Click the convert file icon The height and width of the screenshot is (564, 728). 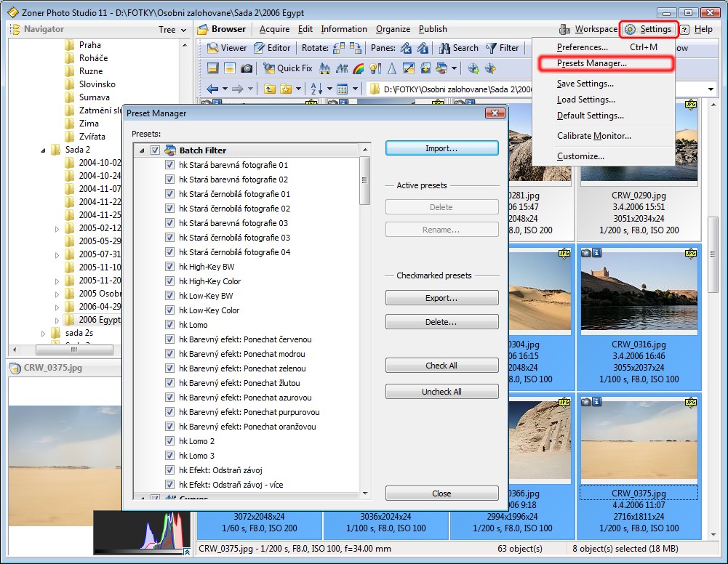[x=425, y=68]
